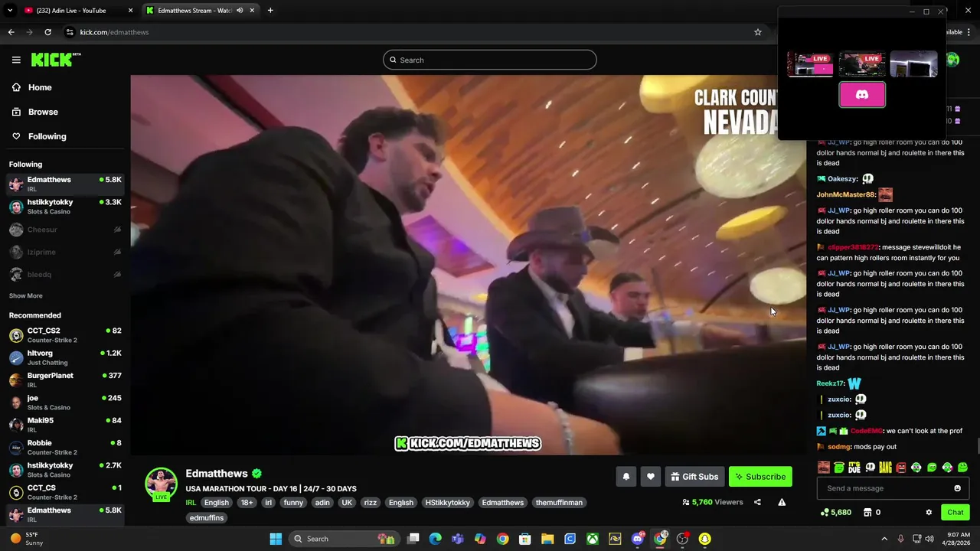Open a new browser tab
This screenshot has width=980, height=551.
pyautogui.click(x=270, y=11)
